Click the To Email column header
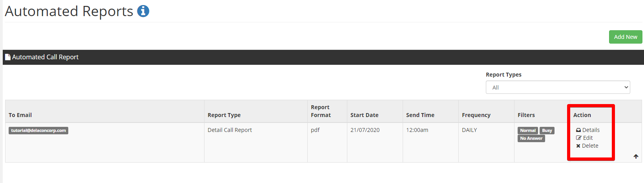The image size is (644, 183). (x=20, y=115)
